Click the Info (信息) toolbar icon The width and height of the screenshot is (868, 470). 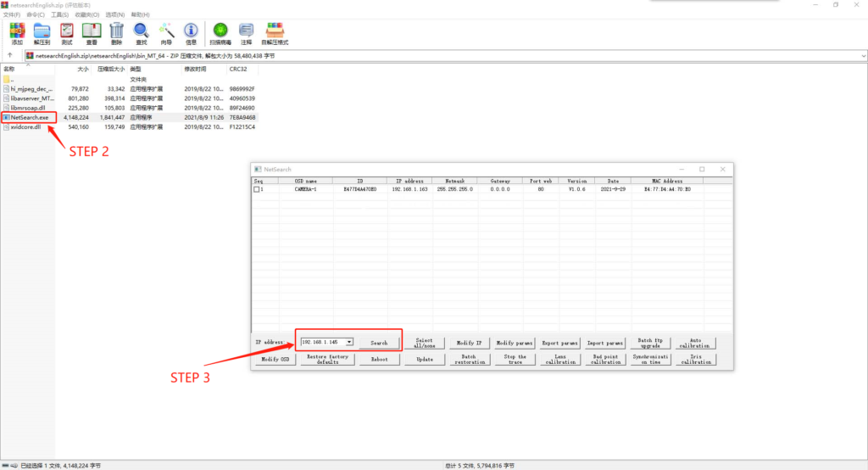pyautogui.click(x=191, y=33)
